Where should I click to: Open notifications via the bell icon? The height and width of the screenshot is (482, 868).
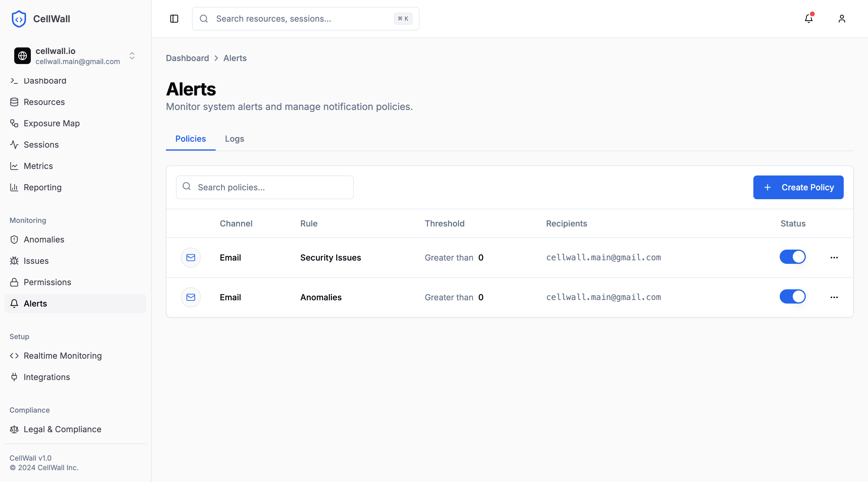click(808, 19)
